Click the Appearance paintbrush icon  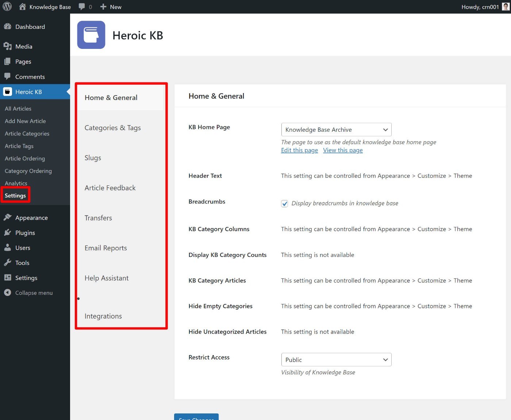(x=8, y=217)
